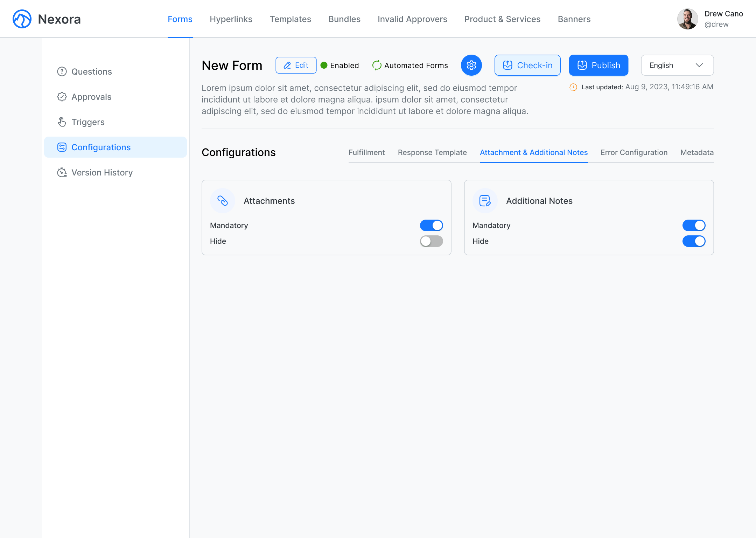The width and height of the screenshot is (756, 538).
Task: Click the Additional Notes document icon
Action: point(485,201)
